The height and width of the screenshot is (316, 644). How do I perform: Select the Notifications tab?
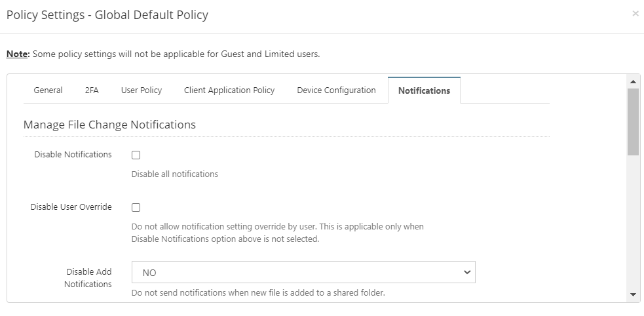coord(424,90)
